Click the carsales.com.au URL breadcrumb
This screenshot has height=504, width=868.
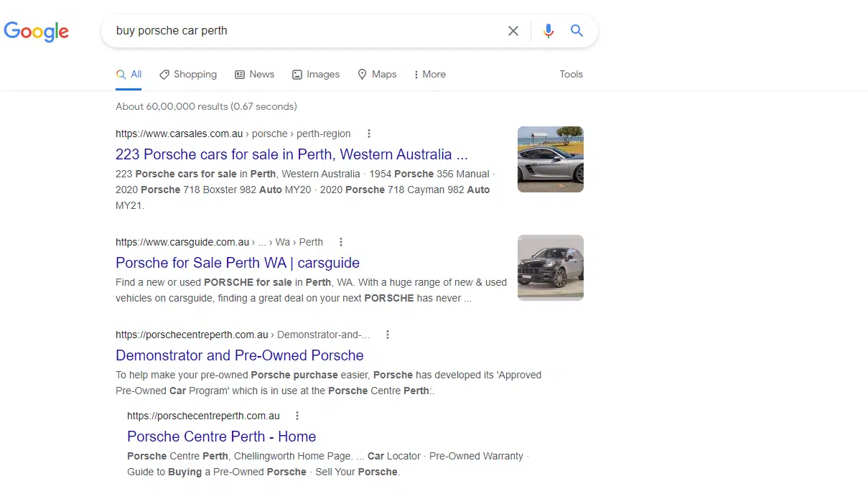[x=233, y=134]
